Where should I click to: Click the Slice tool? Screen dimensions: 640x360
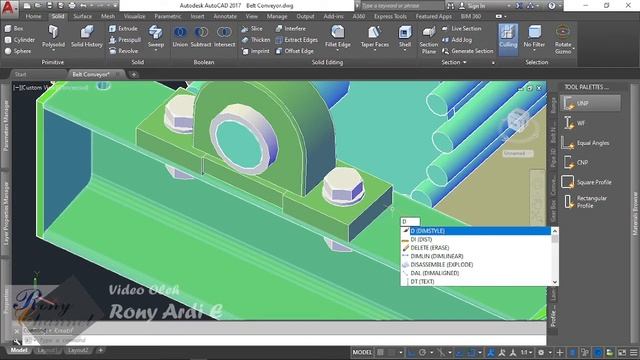[252, 29]
